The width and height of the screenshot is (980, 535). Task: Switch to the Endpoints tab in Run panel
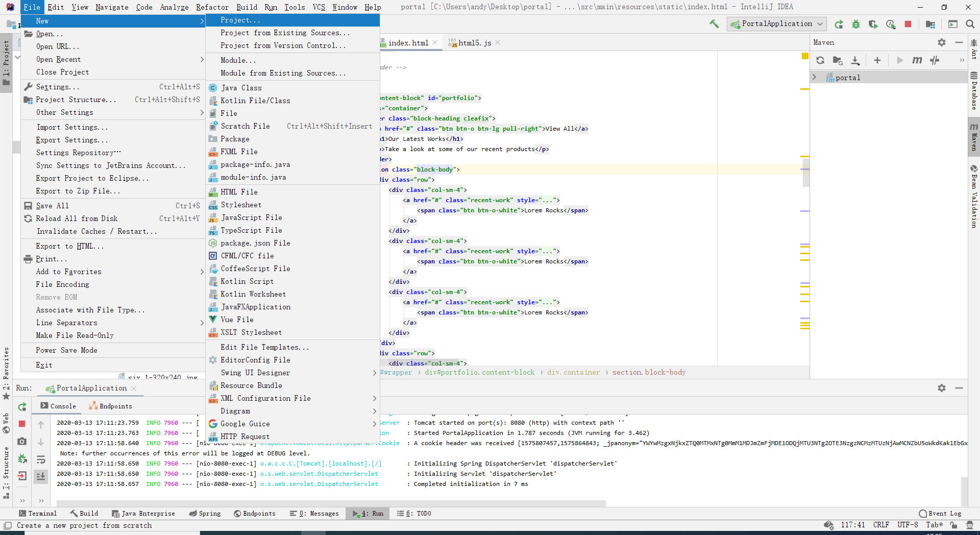tap(111, 406)
